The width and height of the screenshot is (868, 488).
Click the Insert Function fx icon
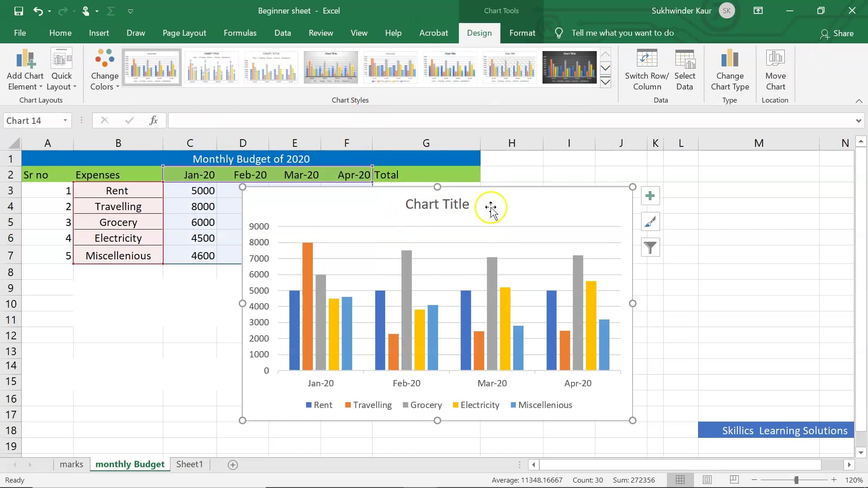(154, 120)
